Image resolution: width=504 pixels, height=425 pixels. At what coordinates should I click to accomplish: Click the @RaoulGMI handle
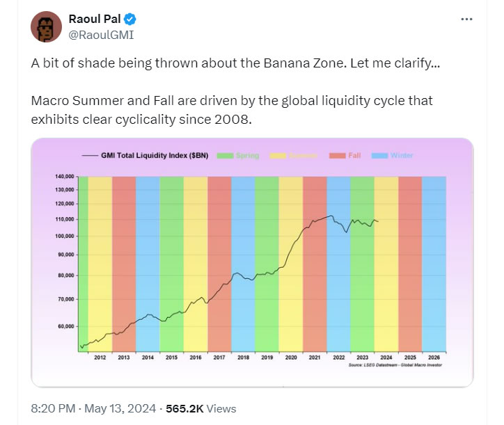[x=100, y=34]
